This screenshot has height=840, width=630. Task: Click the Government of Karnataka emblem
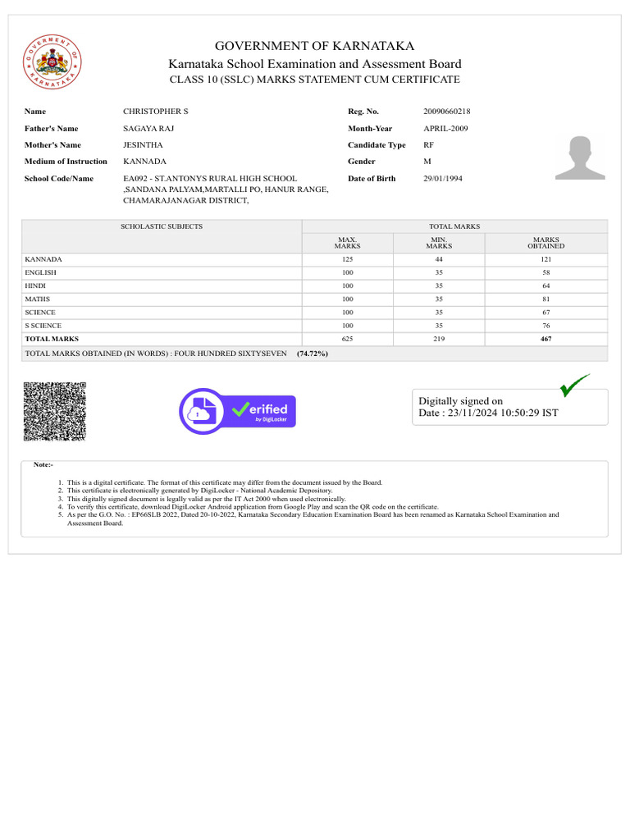pyautogui.click(x=52, y=62)
